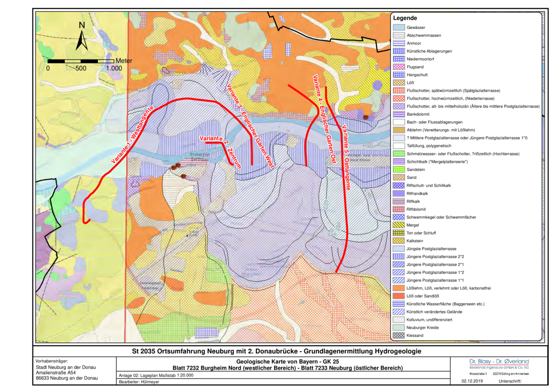This screenshot has height=392, width=555.
Task: Click the Flugsand legend swatch
Action: pyautogui.click(x=399, y=67)
